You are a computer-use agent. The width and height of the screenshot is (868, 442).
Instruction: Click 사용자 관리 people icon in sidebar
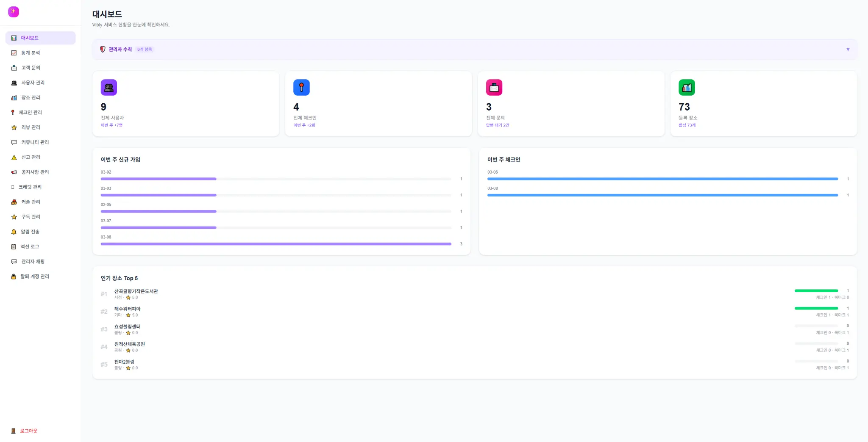(14, 83)
